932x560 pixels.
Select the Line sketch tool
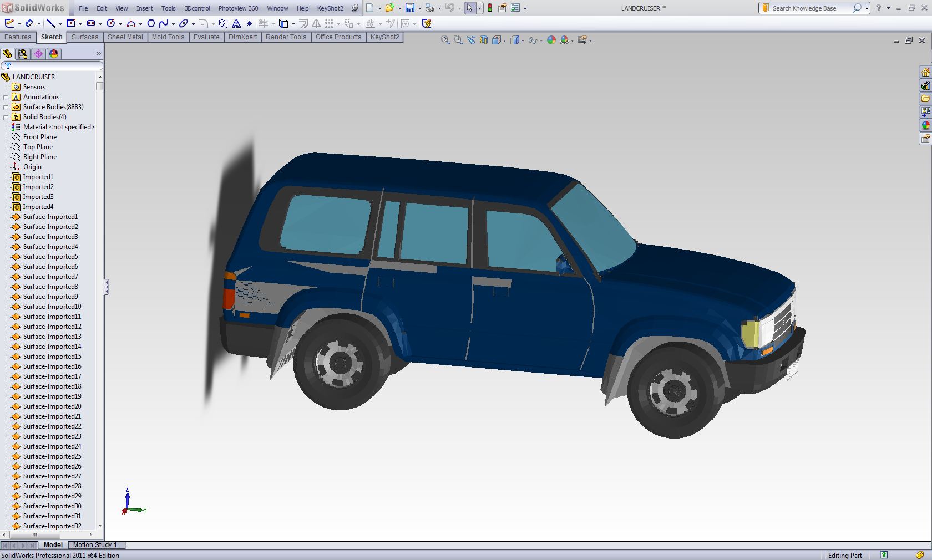pyautogui.click(x=50, y=23)
